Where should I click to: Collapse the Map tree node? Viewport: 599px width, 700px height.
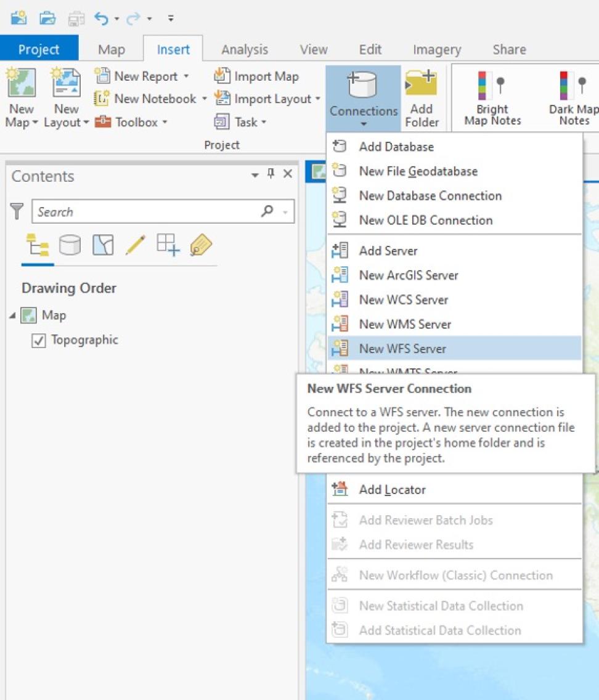click(12, 315)
